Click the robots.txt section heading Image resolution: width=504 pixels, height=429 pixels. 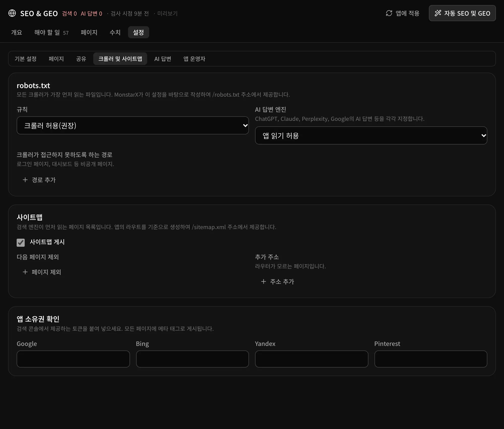tap(33, 86)
